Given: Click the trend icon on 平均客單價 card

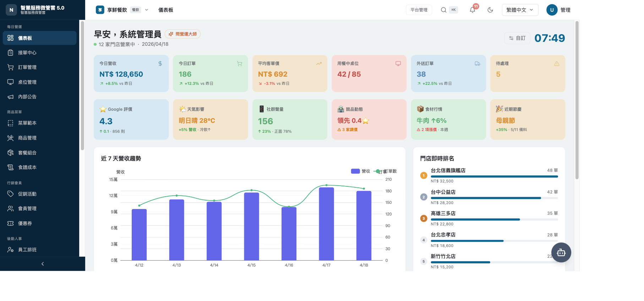Looking at the screenshot, I should click(319, 64).
